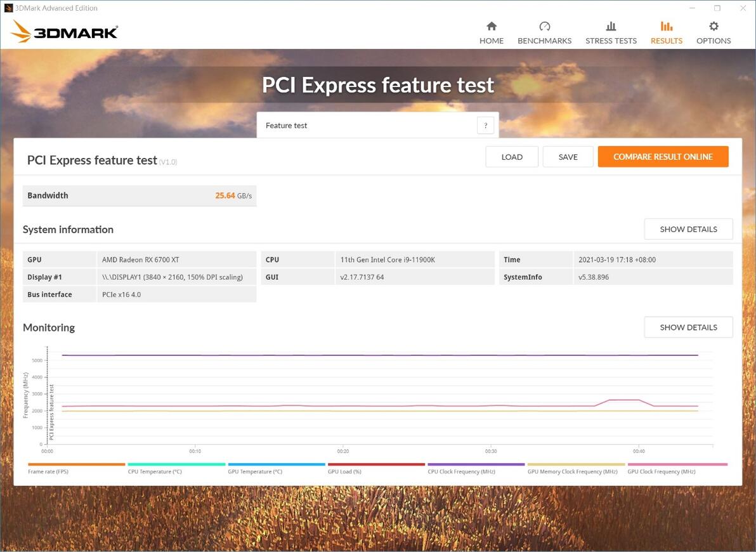
Task: Open the Options gear icon
Action: coord(714,26)
